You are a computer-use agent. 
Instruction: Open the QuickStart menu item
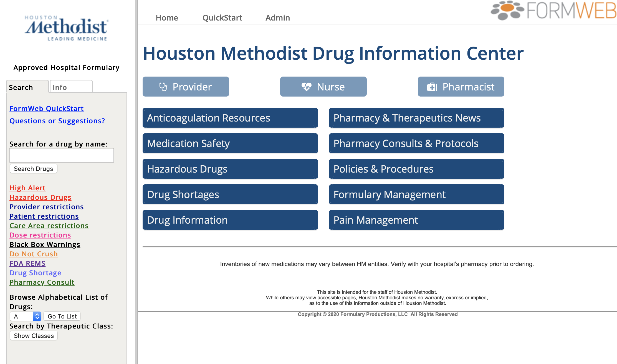point(222,18)
